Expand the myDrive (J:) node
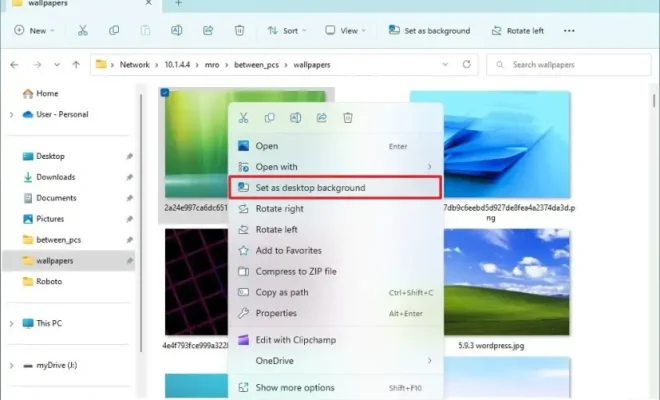This screenshot has height=400, width=660. click(x=11, y=365)
